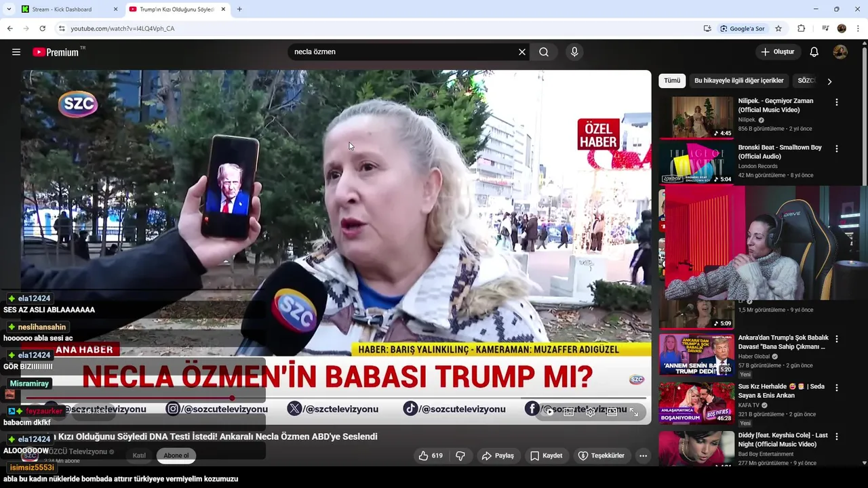This screenshot has width=868, height=488.
Task: Open Bronski Beat Smalltown Boy thumbnail
Action: tap(696, 163)
